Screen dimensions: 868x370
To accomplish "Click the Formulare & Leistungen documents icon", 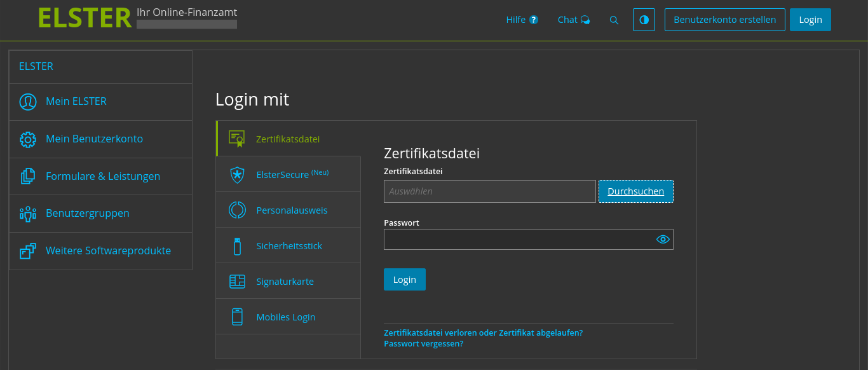I will [28, 176].
